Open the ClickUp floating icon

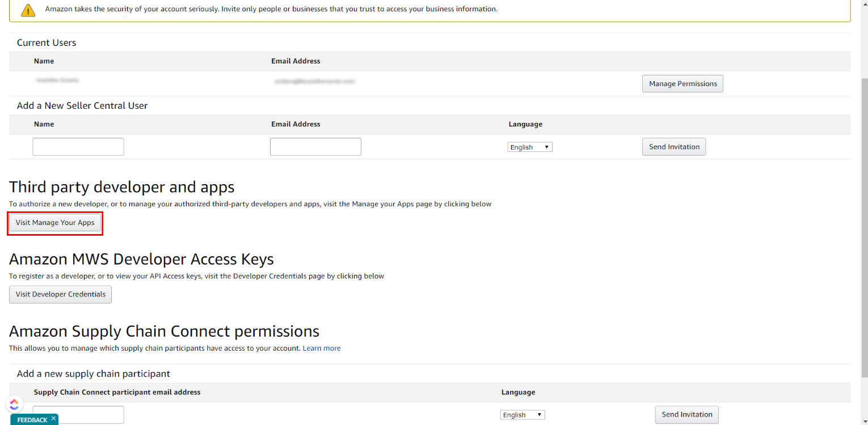(x=14, y=404)
